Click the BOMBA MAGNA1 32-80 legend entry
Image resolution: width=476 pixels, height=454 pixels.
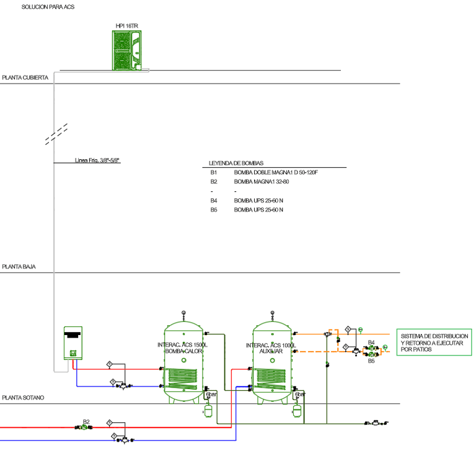[x=262, y=181]
